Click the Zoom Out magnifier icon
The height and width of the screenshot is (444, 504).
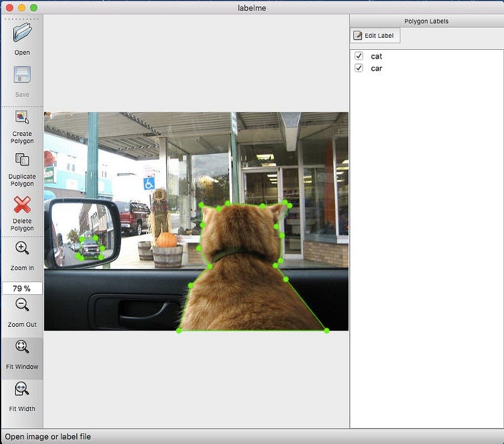[x=22, y=305]
